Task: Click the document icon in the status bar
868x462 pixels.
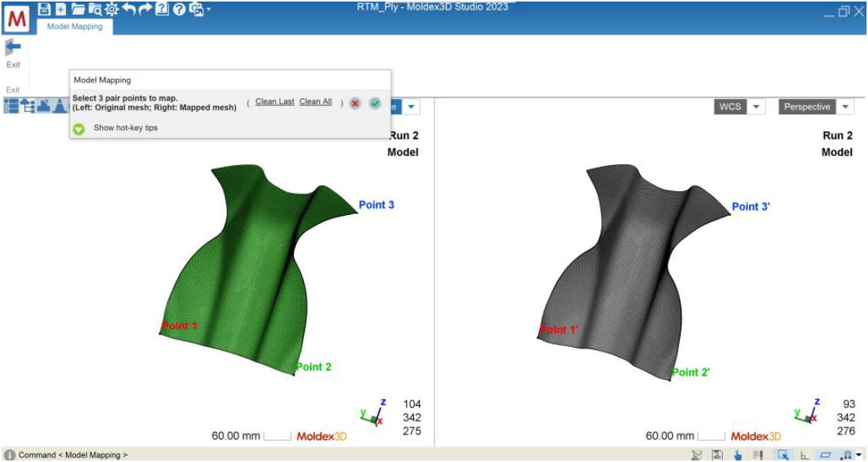Action: coord(718,455)
